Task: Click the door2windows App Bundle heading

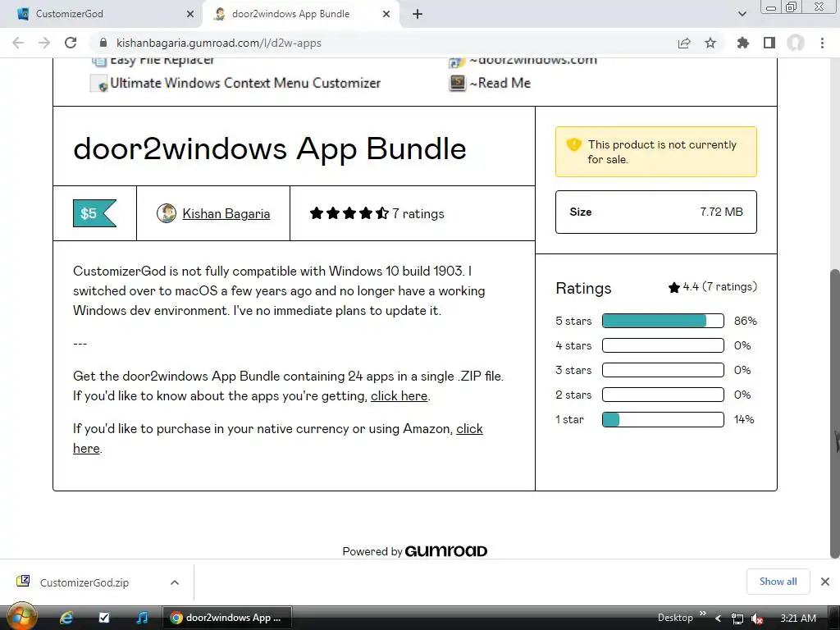Action: point(269,148)
